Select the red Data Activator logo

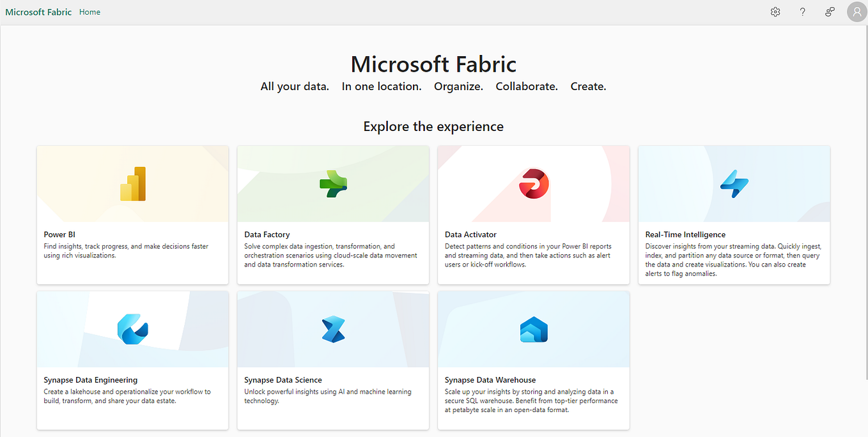[x=534, y=184]
